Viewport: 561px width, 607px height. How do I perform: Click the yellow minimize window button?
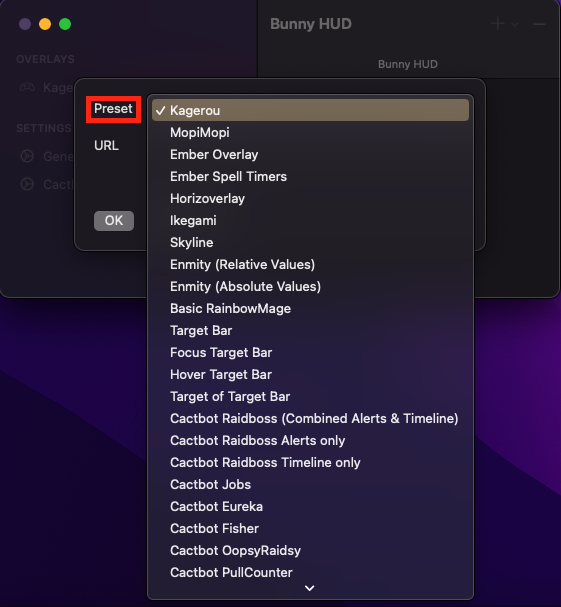coord(45,24)
